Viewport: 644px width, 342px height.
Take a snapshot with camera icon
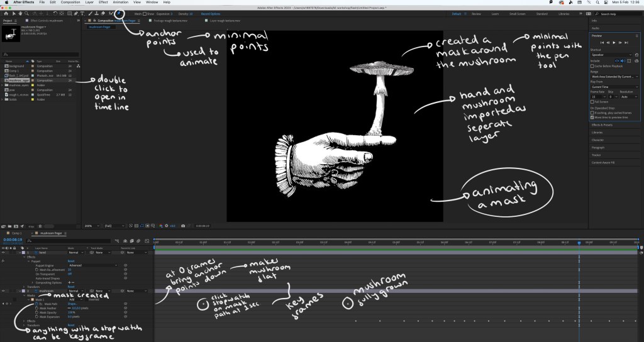click(x=182, y=226)
